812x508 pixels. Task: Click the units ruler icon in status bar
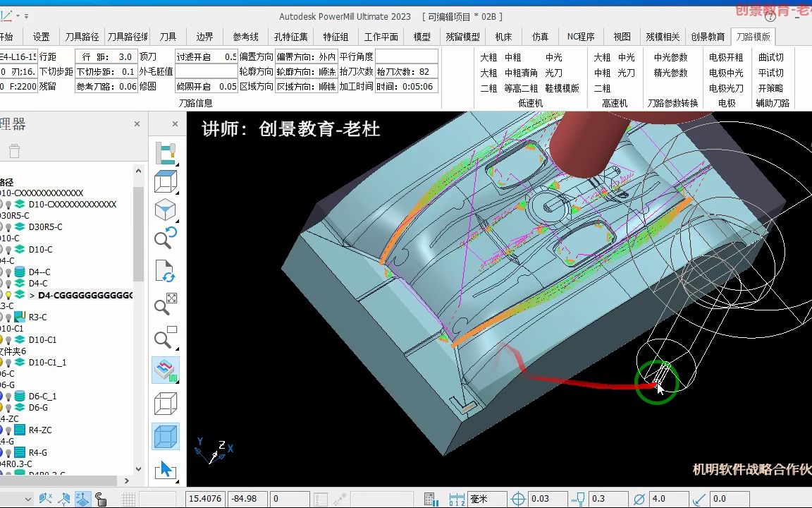457,499
